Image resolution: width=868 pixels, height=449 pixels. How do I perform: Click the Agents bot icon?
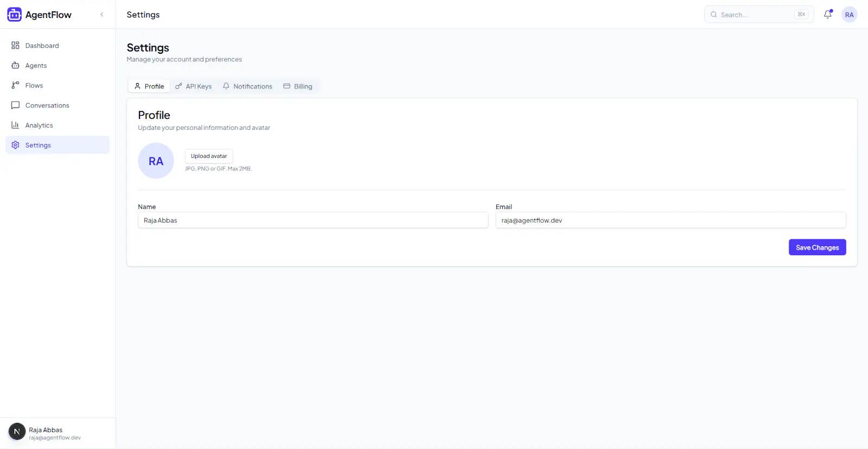[x=15, y=66]
